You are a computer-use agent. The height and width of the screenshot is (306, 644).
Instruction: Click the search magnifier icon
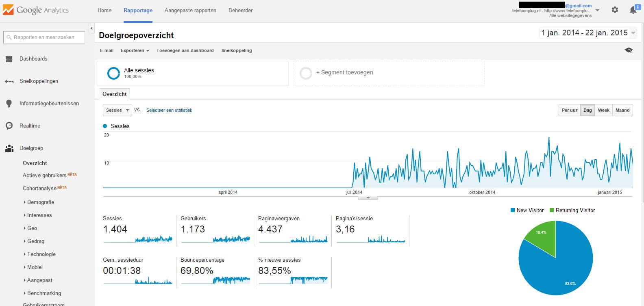coord(9,37)
